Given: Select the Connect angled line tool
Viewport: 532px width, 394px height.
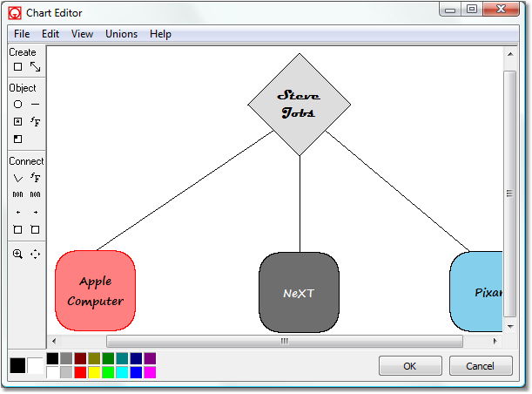Looking at the screenshot, I should point(18,178).
